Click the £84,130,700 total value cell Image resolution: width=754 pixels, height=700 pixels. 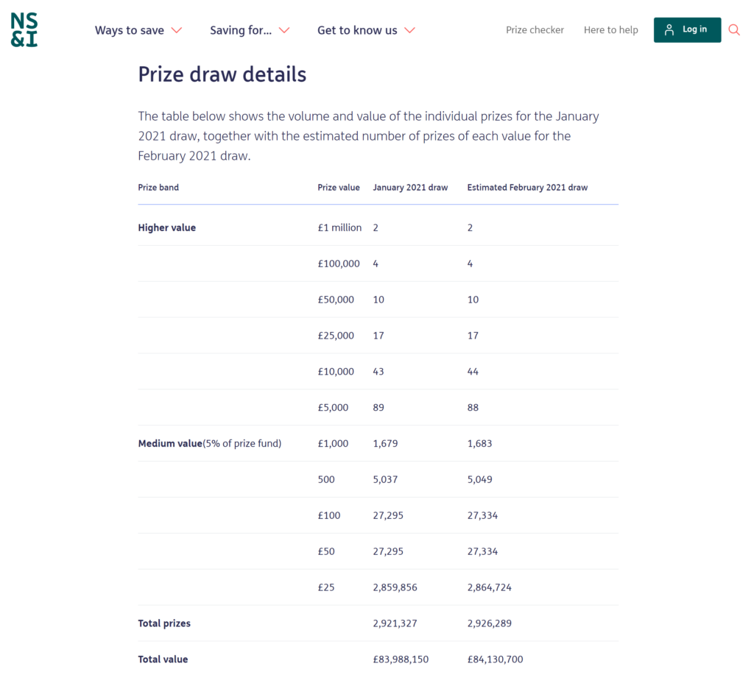pos(495,659)
